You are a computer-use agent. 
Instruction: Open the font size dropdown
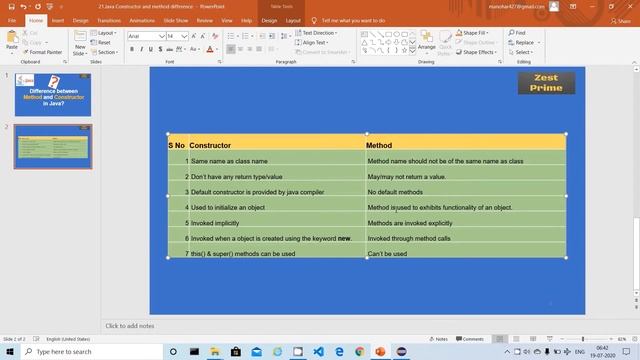(184, 36)
